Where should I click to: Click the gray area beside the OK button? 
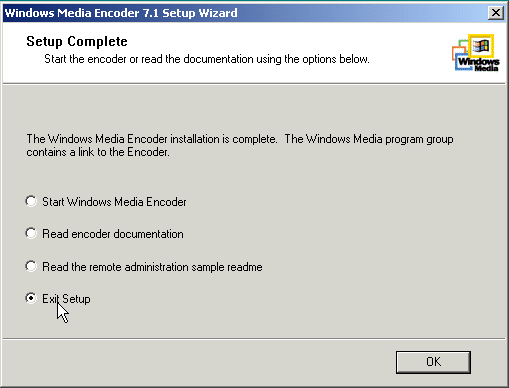pyautogui.click(x=200, y=362)
